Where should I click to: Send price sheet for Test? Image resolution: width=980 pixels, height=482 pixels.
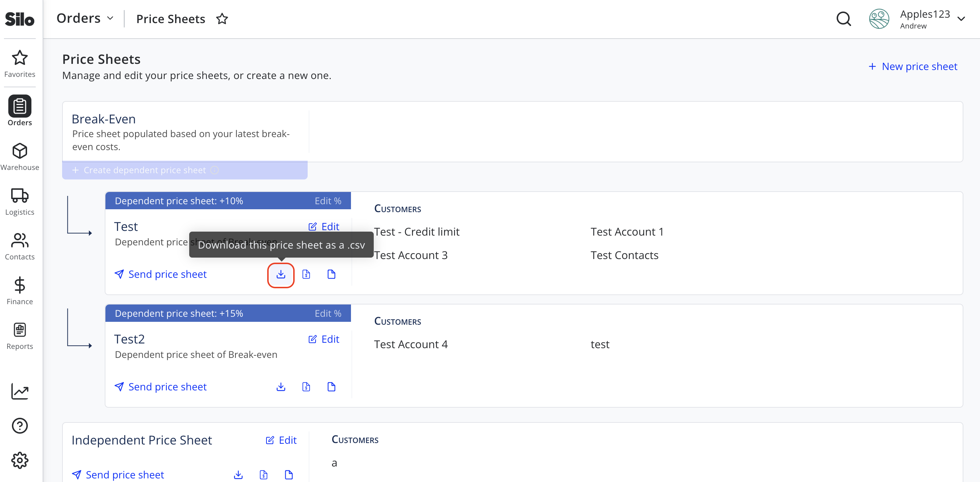tap(161, 274)
